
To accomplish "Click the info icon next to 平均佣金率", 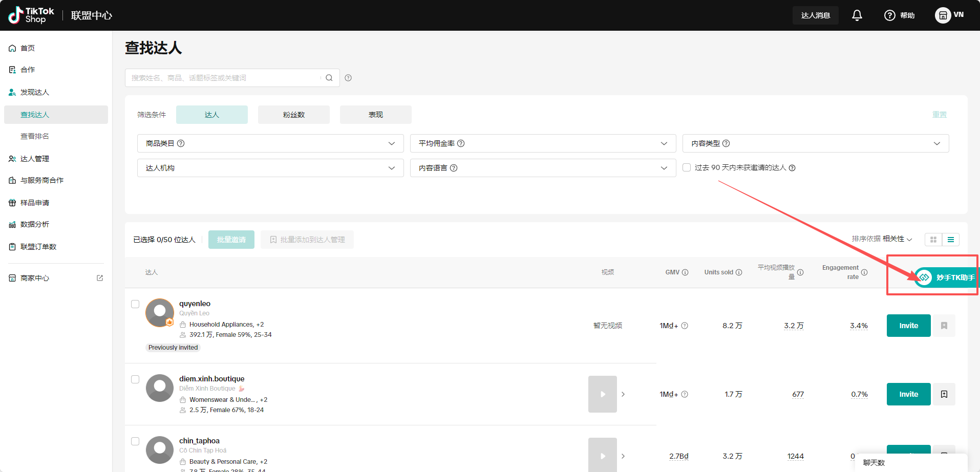I will click(461, 143).
